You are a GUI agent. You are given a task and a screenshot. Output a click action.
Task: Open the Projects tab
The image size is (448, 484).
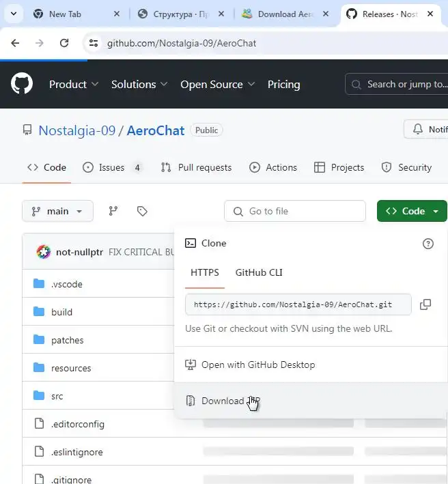(339, 167)
